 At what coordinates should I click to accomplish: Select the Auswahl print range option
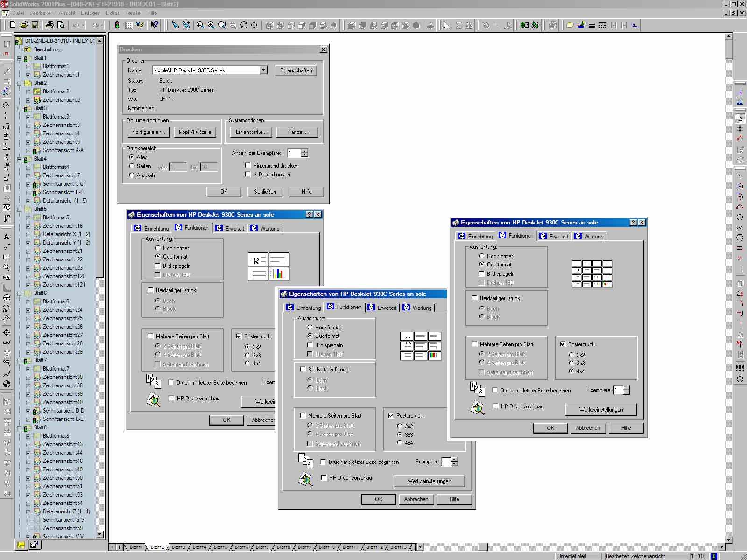coord(132,175)
